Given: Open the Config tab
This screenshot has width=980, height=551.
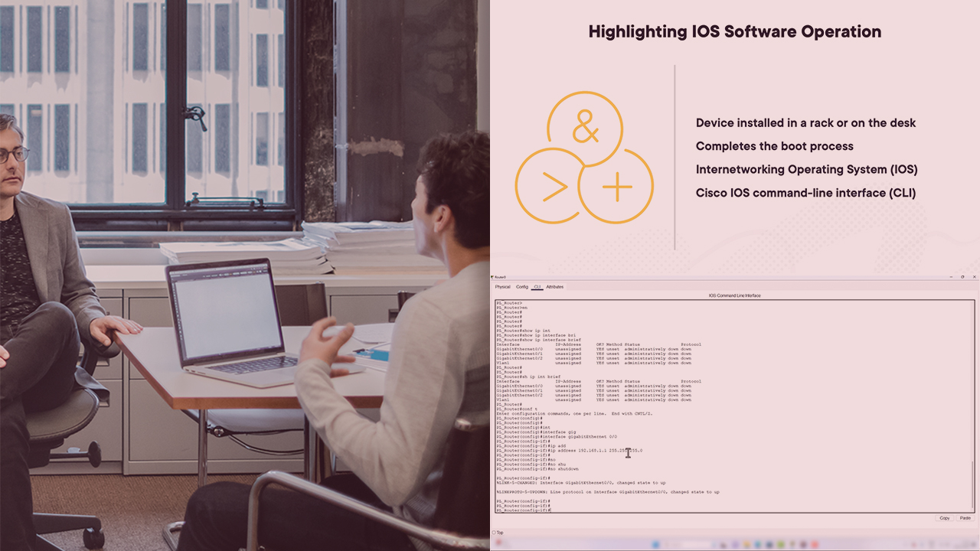Looking at the screenshot, I should (x=521, y=287).
